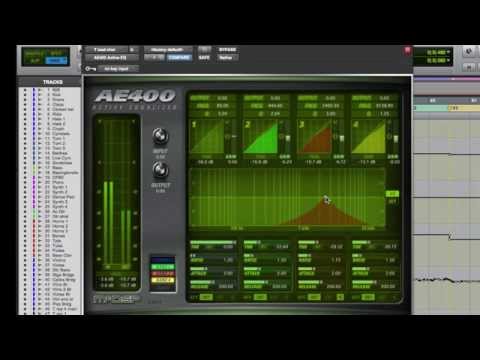Click the band 1 threshold slider bar
This screenshot has height=360, width=480.
[213, 242]
